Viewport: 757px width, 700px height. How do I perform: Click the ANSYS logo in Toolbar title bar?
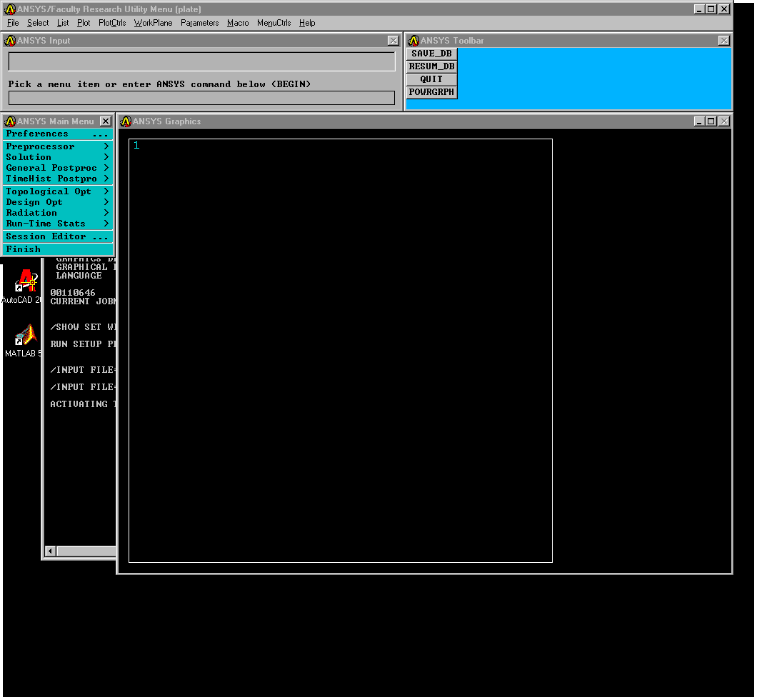point(413,41)
